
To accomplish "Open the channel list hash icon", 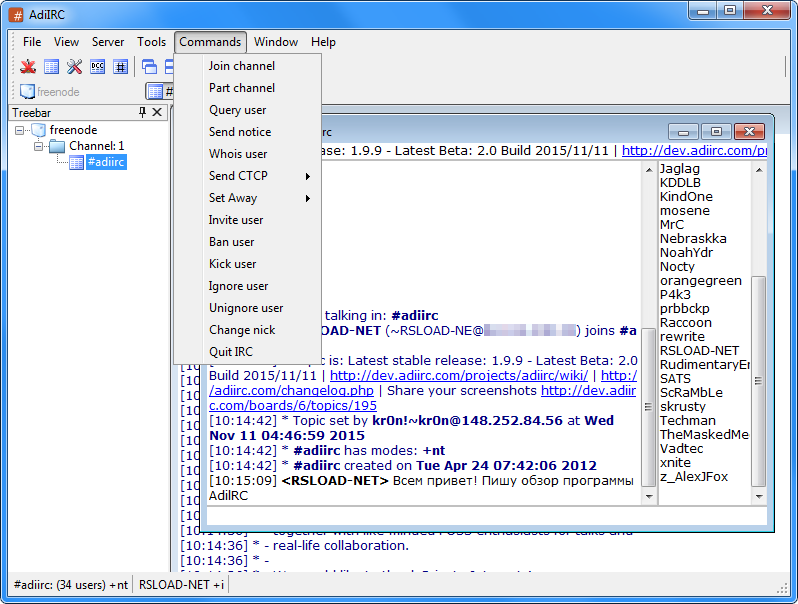I will (x=121, y=67).
